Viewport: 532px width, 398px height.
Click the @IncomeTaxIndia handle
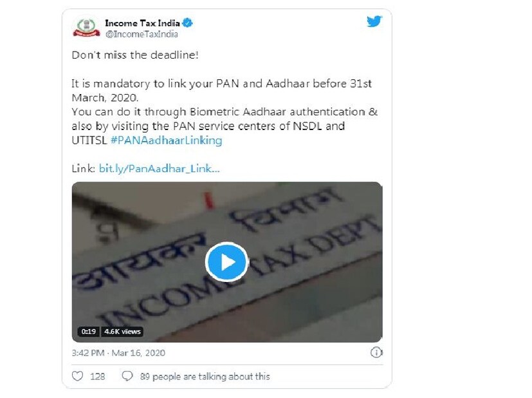(142, 34)
